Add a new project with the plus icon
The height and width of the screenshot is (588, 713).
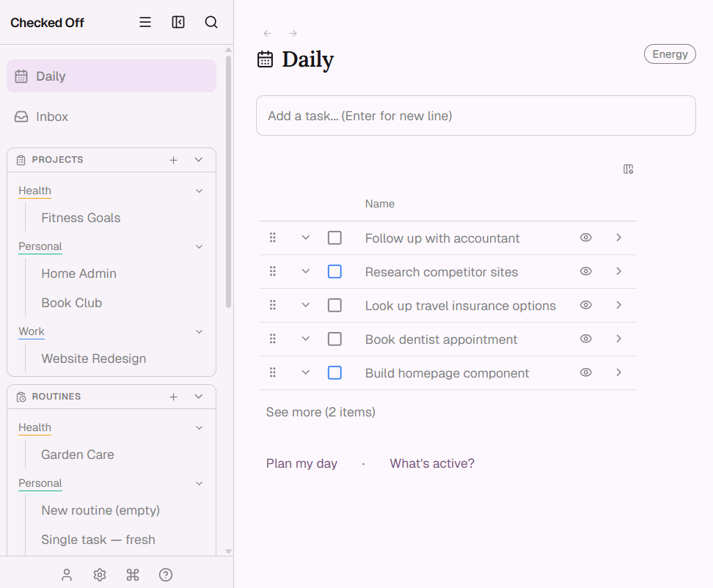pyautogui.click(x=173, y=160)
